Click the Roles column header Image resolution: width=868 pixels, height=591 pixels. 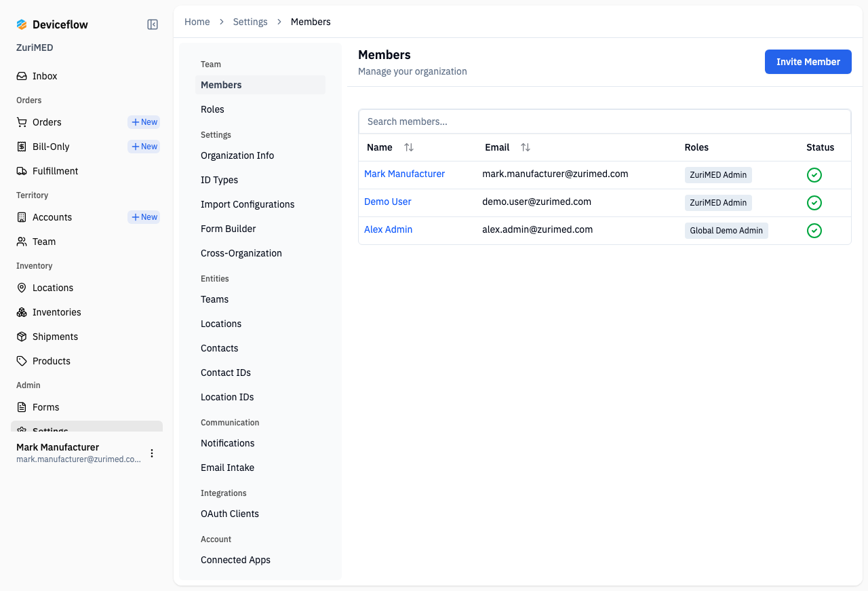pyautogui.click(x=696, y=147)
